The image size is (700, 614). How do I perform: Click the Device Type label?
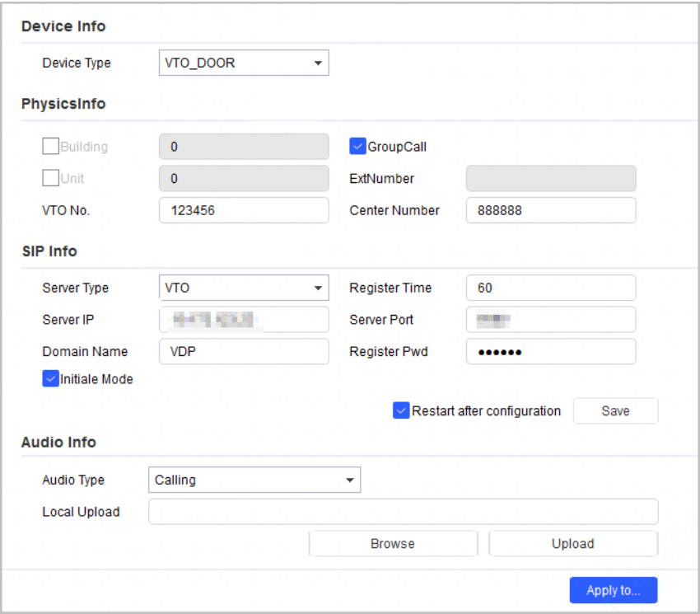77,63
